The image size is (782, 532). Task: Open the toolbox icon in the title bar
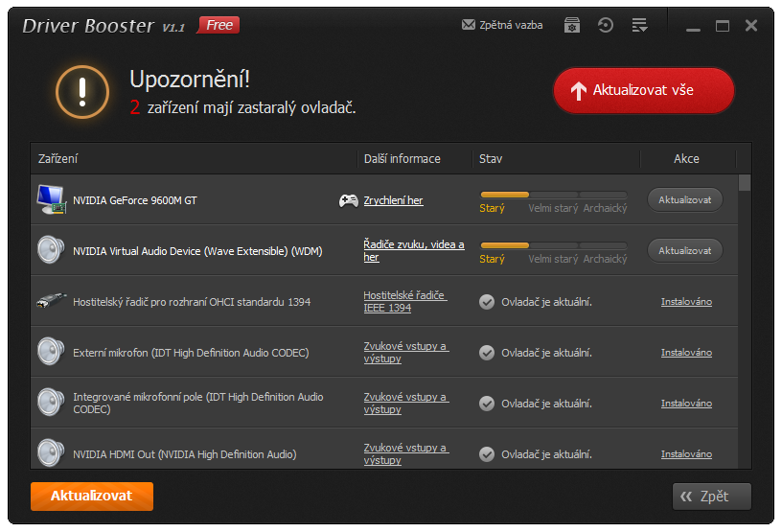point(571,25)
